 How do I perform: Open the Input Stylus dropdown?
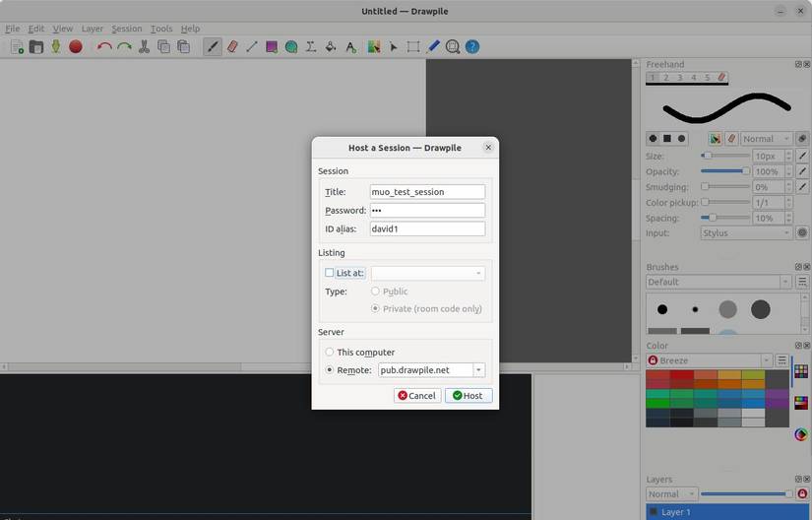746,233
